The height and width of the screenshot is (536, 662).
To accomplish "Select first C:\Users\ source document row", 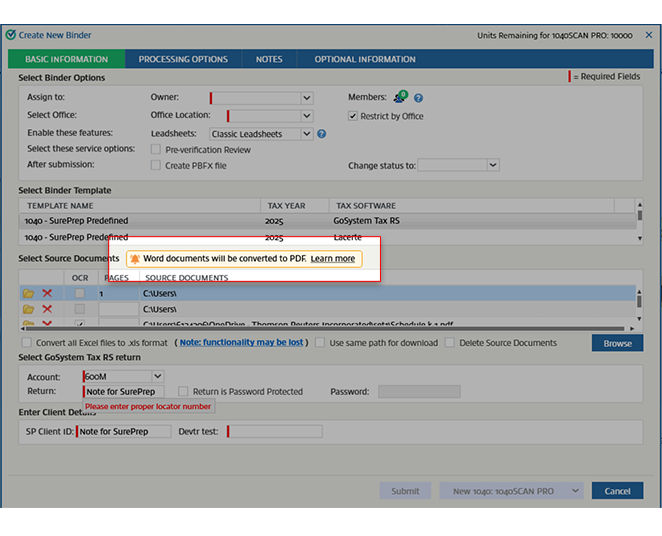I will point(327,293).
